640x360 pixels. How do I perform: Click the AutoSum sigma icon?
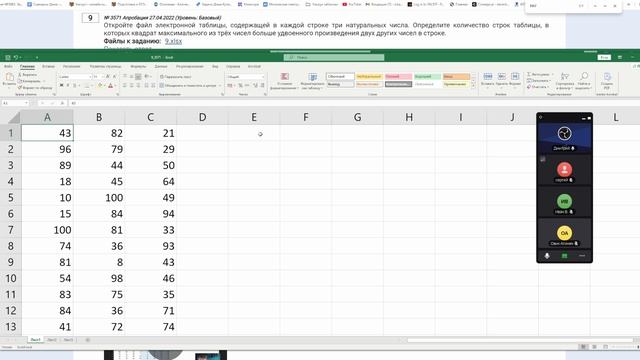[x=529, y=74]
